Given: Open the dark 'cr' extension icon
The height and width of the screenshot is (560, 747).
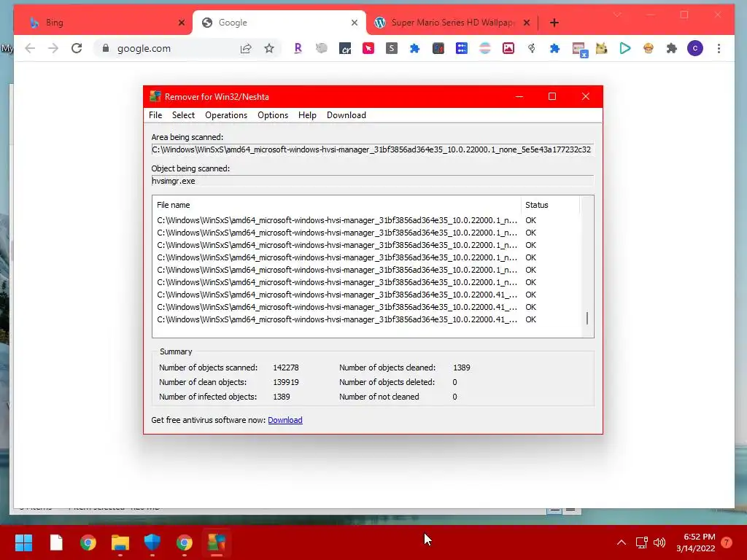Looking at the screenshot, I should tap(345, 48).
